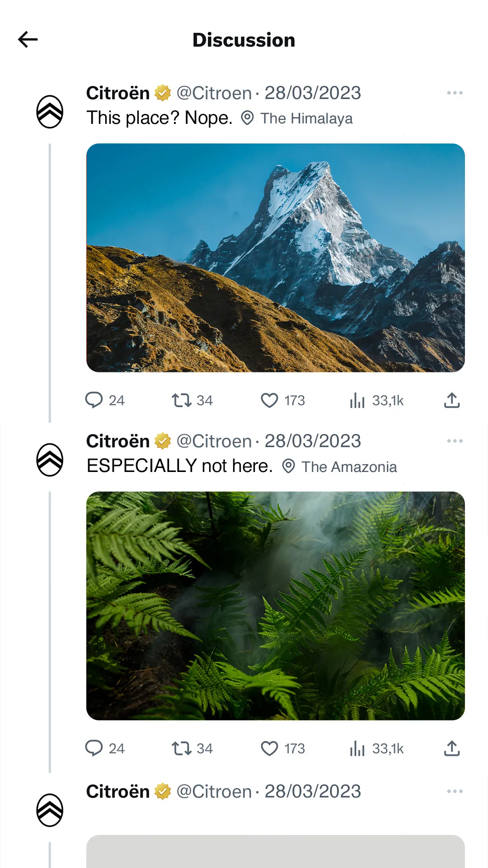The height and width of the screenshot is (868, 488).
Task: Open Citroën profile avatar on first tweet
Action: coord(50,112)
